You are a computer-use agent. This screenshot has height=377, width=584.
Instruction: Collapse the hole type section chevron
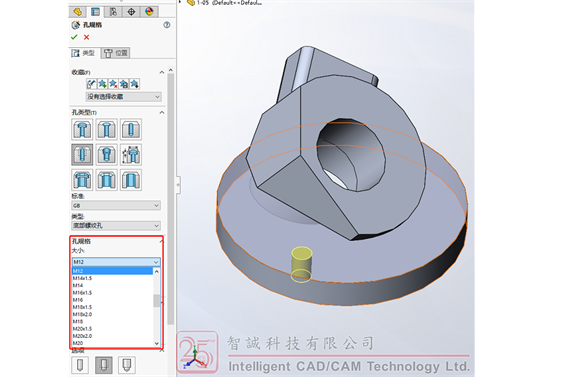(162, 113)
